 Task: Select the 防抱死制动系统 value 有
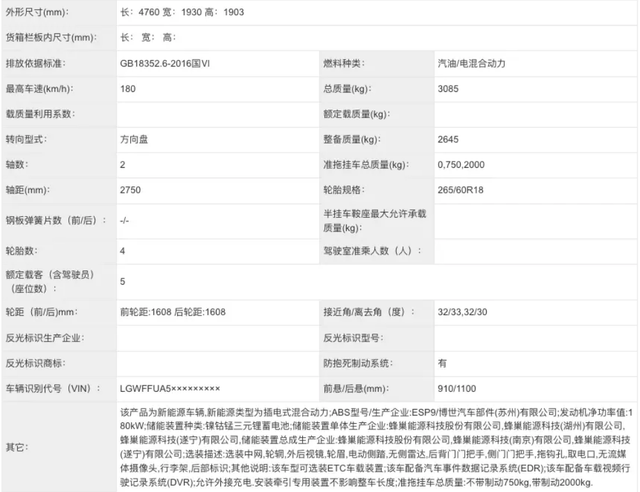point(442,363)
